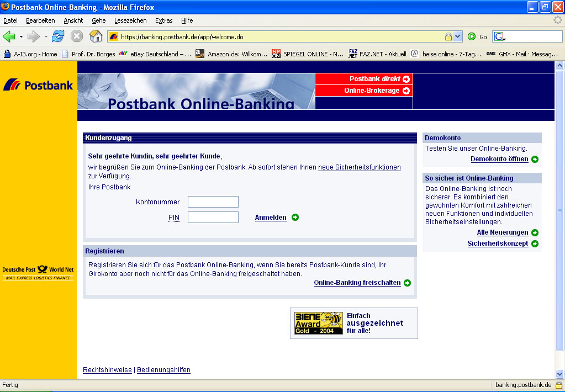Image resolution: width=565 pixels, height=392 pixels.
Task: Open the eBay Deutschland bookmark
Action: tap(155, 54)
